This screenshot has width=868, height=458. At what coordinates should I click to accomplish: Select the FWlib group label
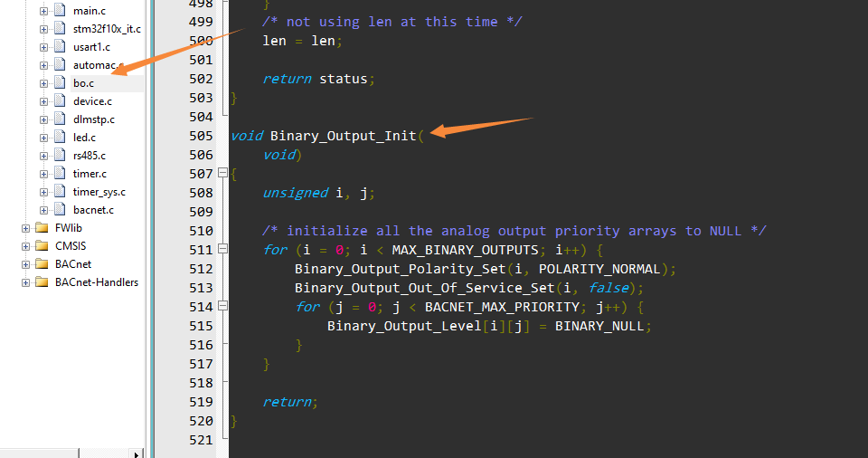pos(68,228)
